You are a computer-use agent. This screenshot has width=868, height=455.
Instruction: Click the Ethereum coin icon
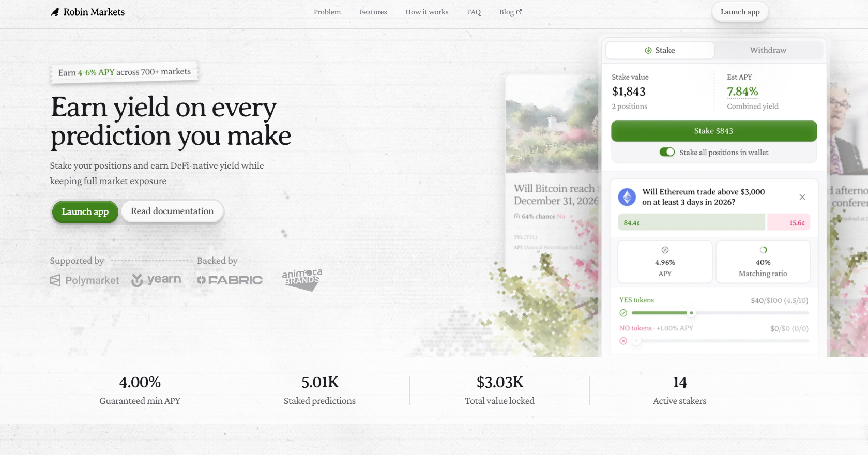[x=627, y=197]
